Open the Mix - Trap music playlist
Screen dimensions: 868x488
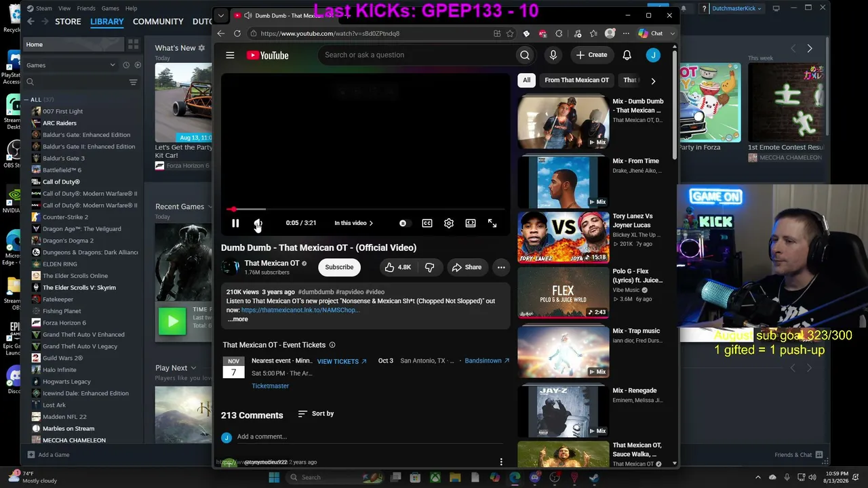pyautogui.click(x=564, y=352)
